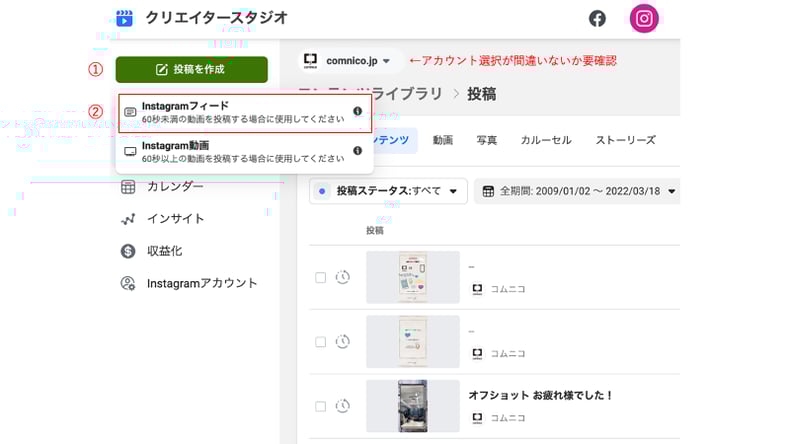
Task: Select the highlighted all-content tab
Action: tap(395, 140)
